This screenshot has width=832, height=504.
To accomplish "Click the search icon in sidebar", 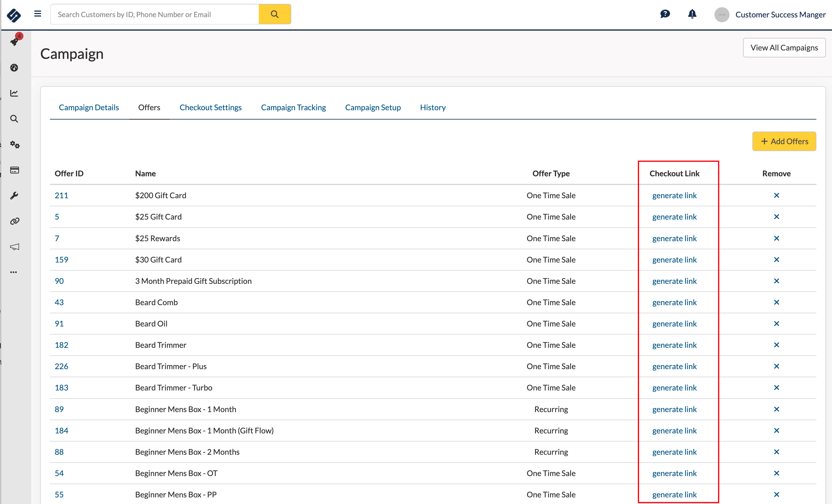I will [14, 118].
